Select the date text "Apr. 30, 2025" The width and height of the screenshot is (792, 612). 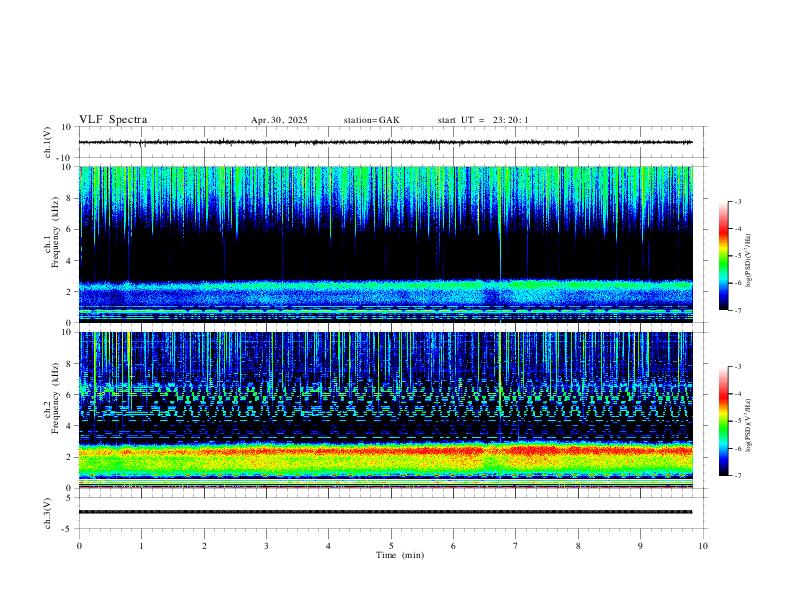(279, 120)
